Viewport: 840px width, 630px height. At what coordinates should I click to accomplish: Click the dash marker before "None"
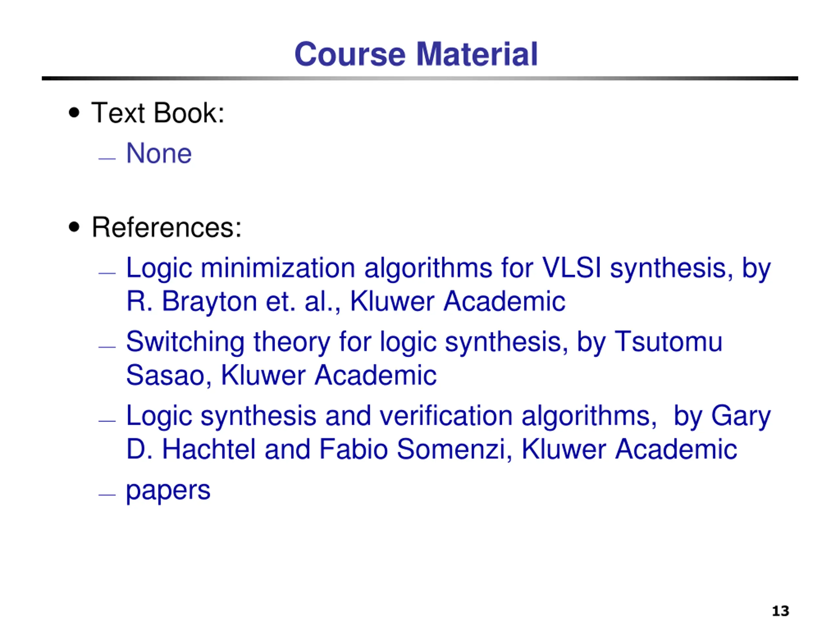point(107,159)
